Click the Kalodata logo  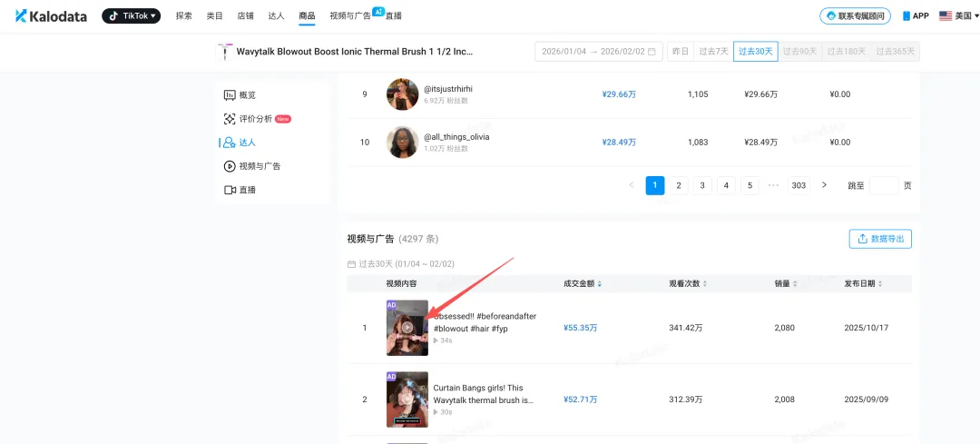point(51,16)
